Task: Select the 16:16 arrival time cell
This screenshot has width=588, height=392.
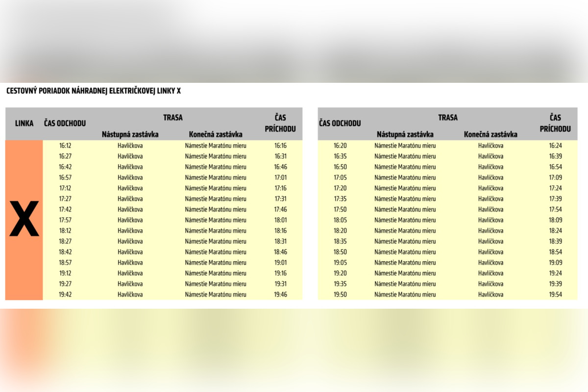Action: (280, 146)
